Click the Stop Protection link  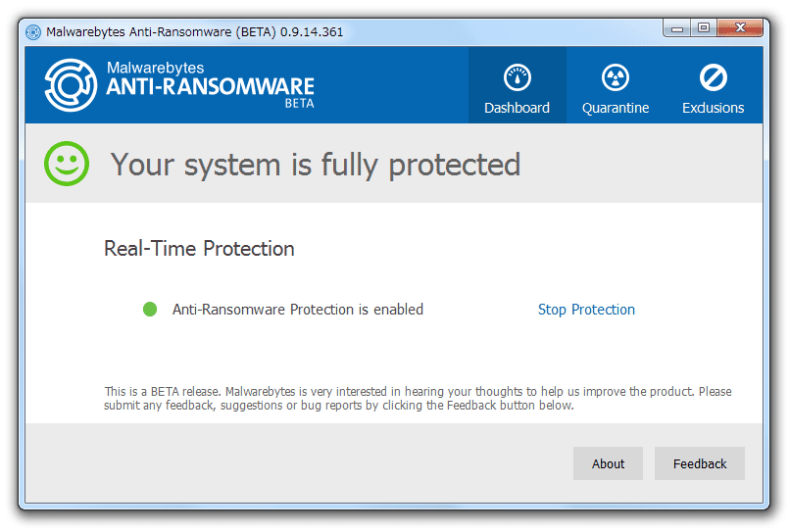click(586, 310)
